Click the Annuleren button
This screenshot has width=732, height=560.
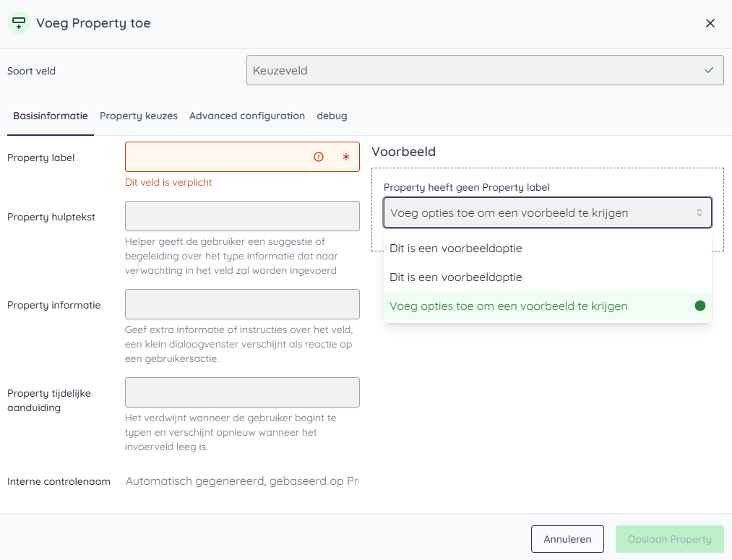tap(567, 539)
